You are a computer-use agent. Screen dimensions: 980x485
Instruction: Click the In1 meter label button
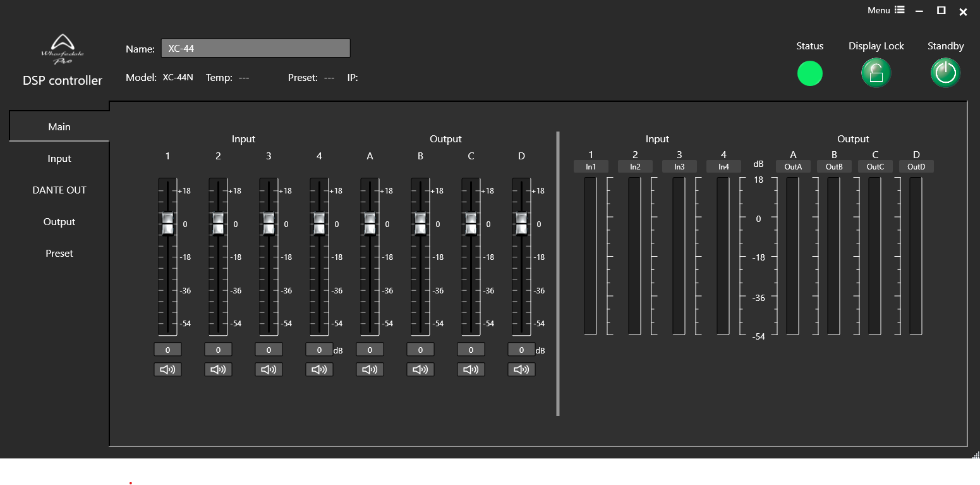pyautogui.click(x=591, y=167)
